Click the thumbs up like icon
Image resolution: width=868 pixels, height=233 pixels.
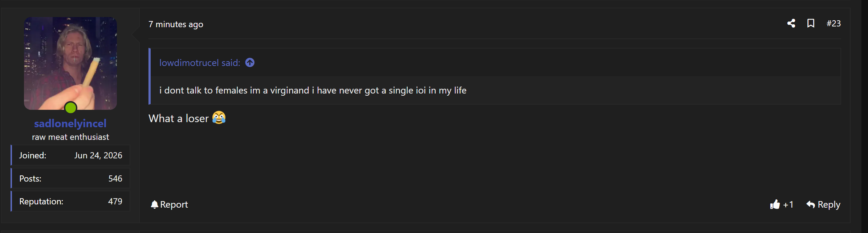click(775, 204)
